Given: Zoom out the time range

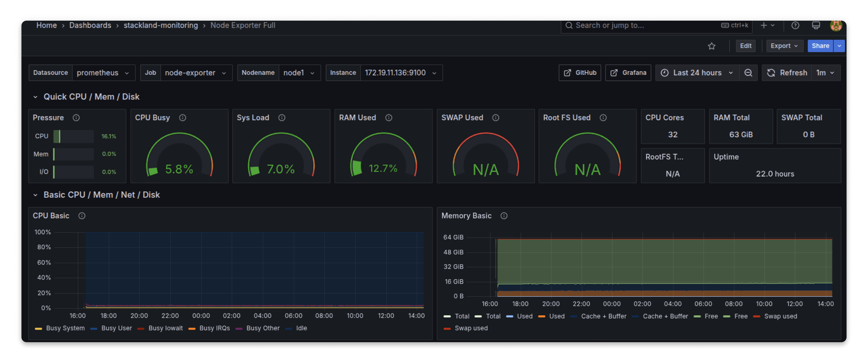Looking at the screenshot, I should click(748, 73).
